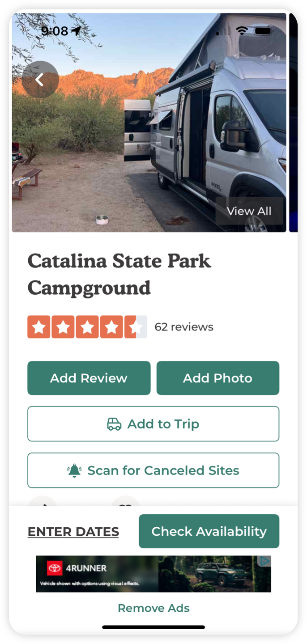
Task: Tap Add Photo
Action: [x=217, y=378]
